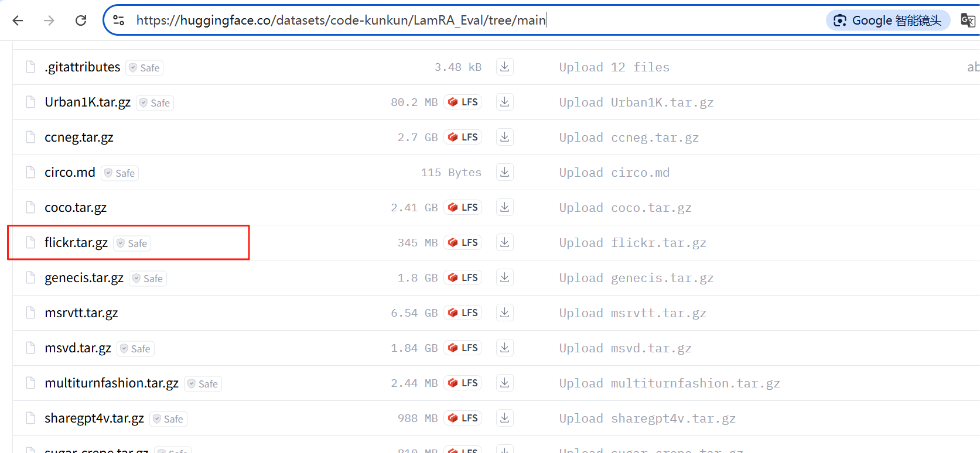980x453 pixels.
Task: Open the flickr.tar.gz file link
Action: tap(76, 242)
